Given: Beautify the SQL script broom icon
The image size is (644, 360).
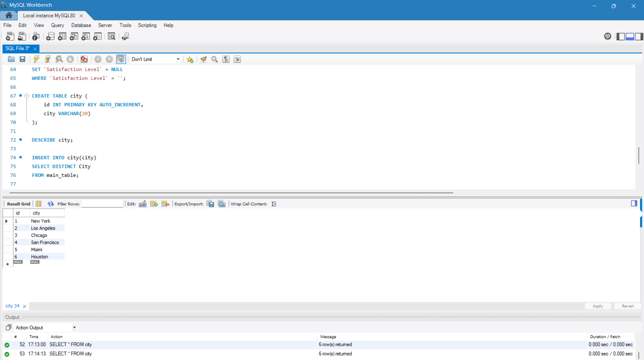Looking at the screenshot, I should [x=203, y=59].
